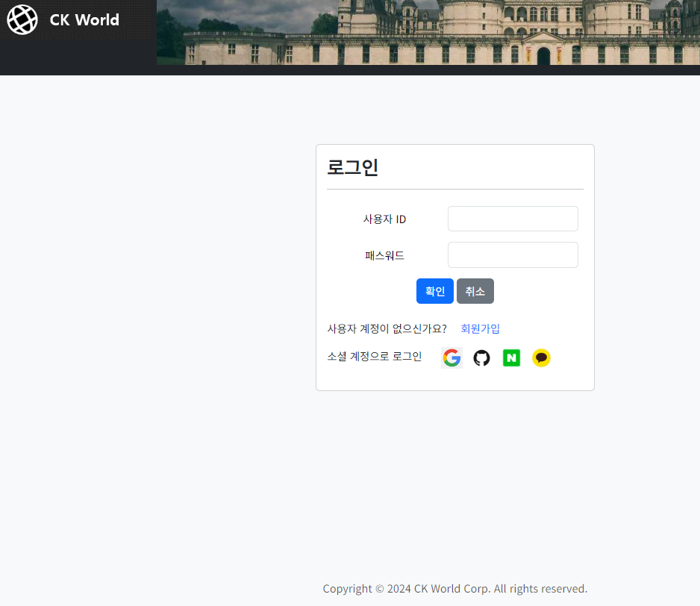Click the castle banner image
The image size is (700, 606).
point(428,32)
